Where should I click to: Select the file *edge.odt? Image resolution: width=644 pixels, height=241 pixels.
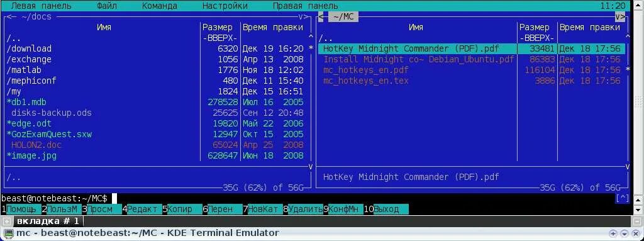155,123
